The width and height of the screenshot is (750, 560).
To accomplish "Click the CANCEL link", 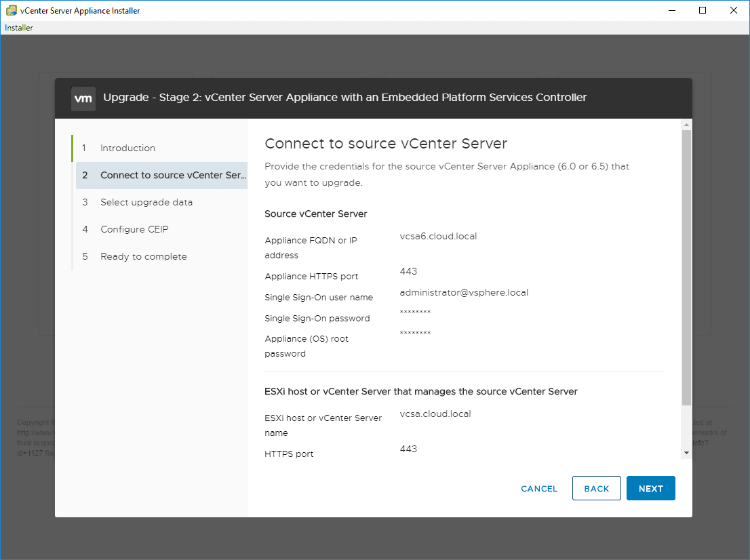I will click(x=538, y=488).
